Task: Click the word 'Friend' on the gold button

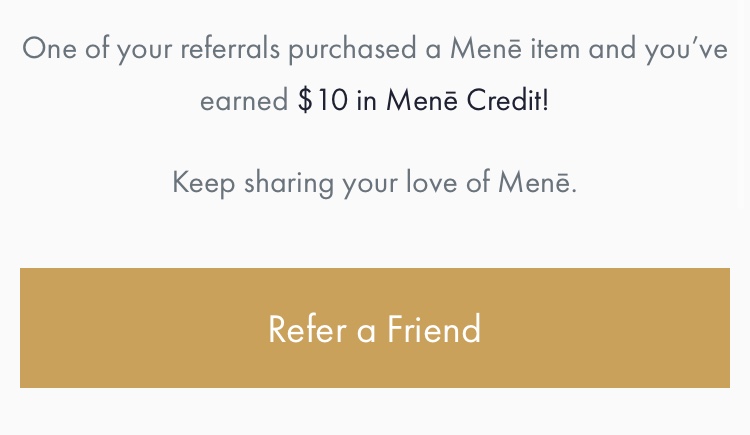Action: click(434, 329)
